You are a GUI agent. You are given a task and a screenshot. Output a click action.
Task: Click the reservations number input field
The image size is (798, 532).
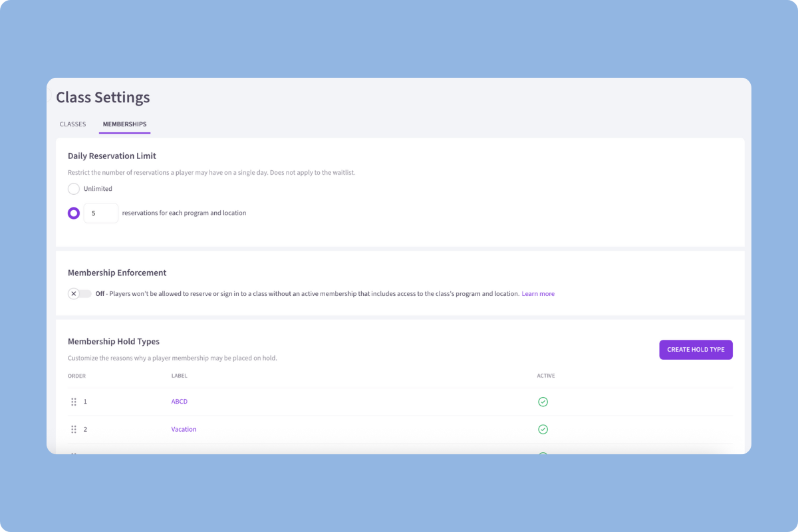(x=100, y=213)
